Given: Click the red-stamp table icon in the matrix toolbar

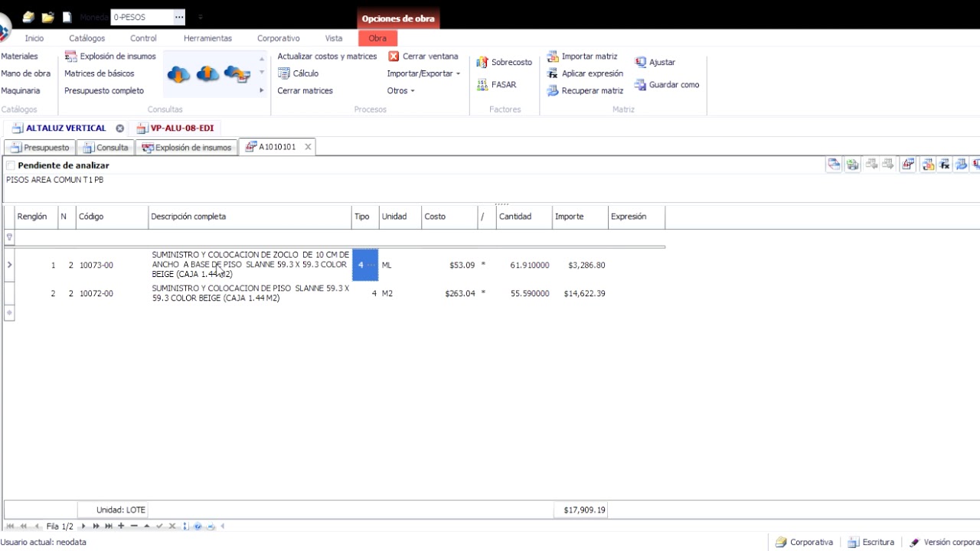Looking at the screenshot, I should tap(908, 165).
